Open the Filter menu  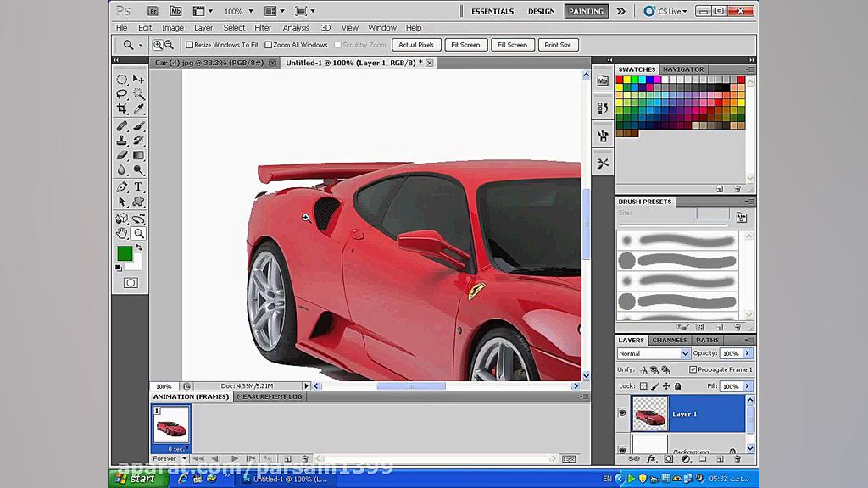[x=263, y=27]
